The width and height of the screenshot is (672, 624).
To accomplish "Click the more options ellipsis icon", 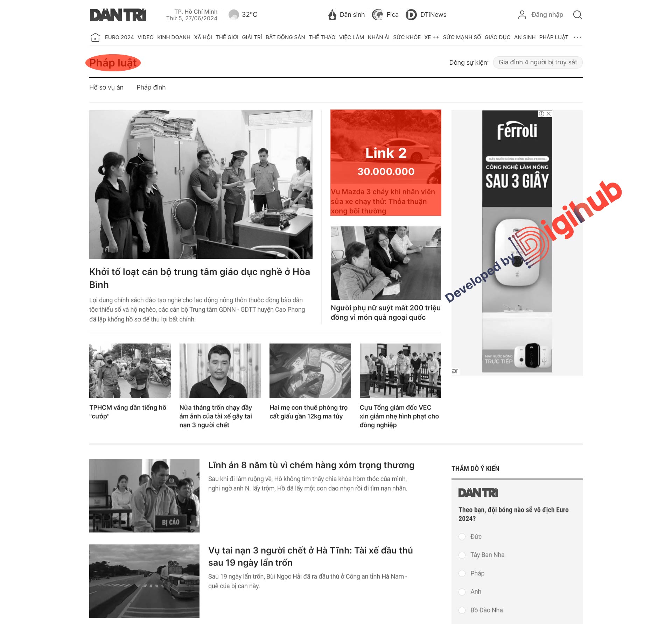I will pyautogui.click(x=577, y=37).
